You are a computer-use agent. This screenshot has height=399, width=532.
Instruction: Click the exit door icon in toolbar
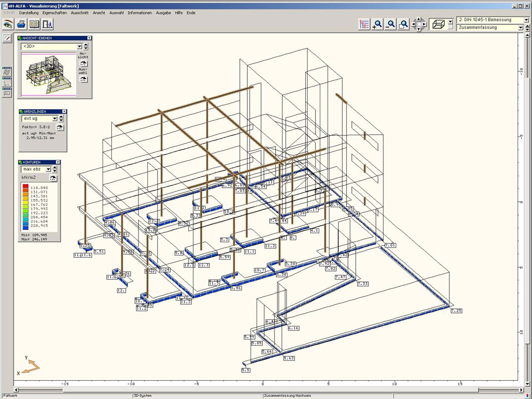(x=48, y=24)
